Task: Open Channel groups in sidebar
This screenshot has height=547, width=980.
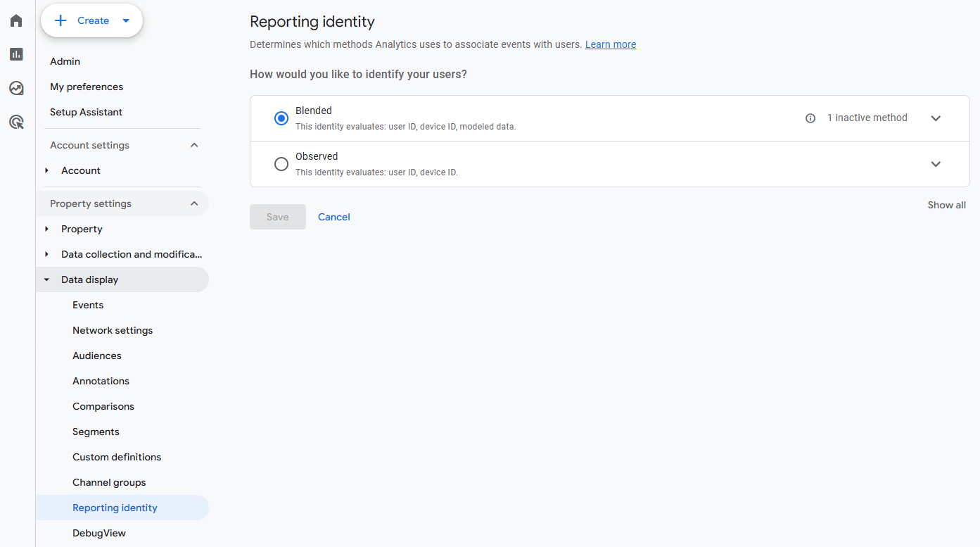Action: click(109, 482)
